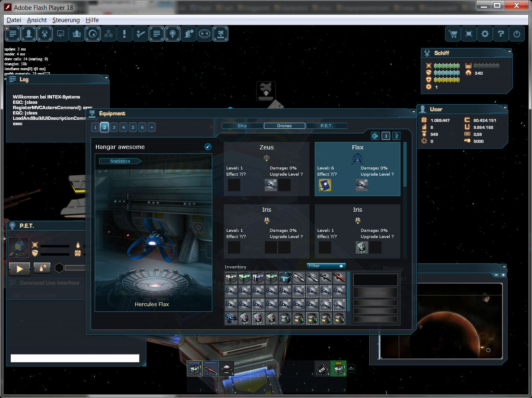Open the inventory Filter dropdown

tap(326, 266)
